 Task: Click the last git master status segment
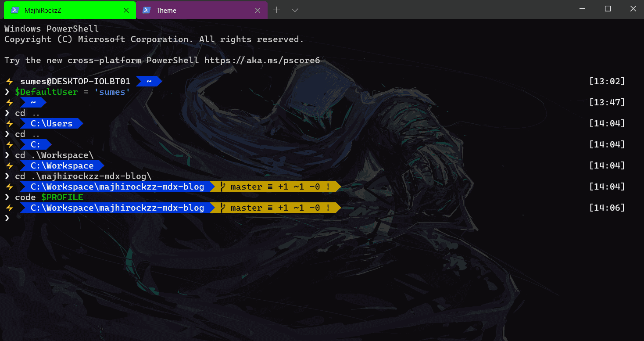pos(275,208)
